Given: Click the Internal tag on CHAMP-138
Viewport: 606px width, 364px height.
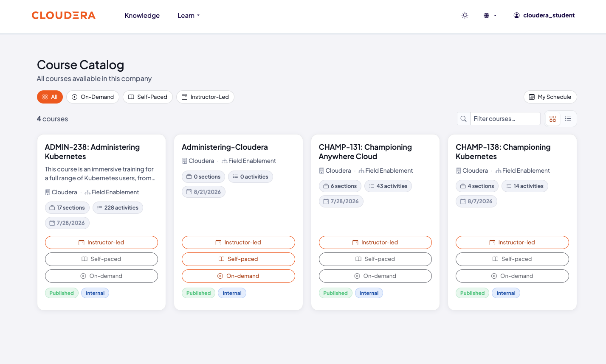Looking at the screenshot, I should [506, 293].
